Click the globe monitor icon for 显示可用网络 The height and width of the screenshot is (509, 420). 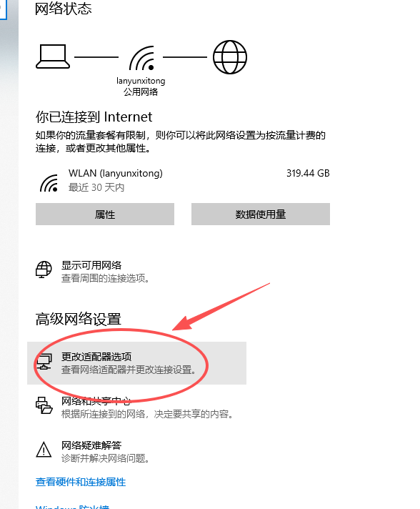pyautogui.click(x=44, y=270)
